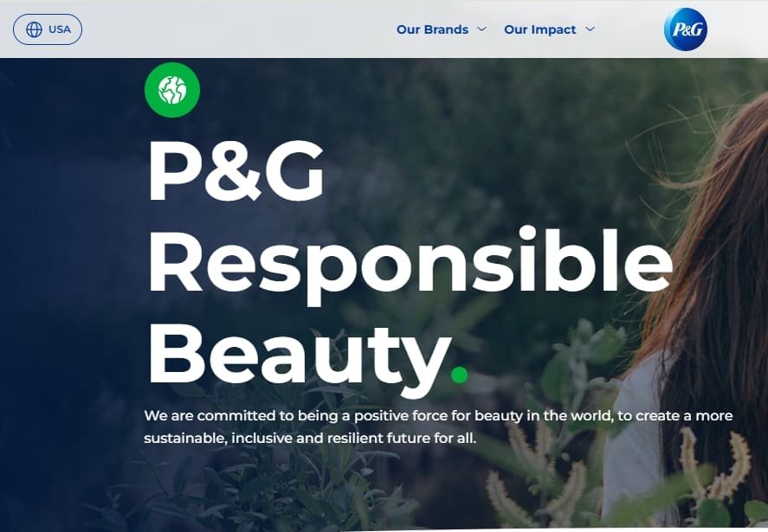This screenshot has width=768, height=532.
Task: Open the Our Impact menu
Action: pyautogui.click(x=539, y=29)
